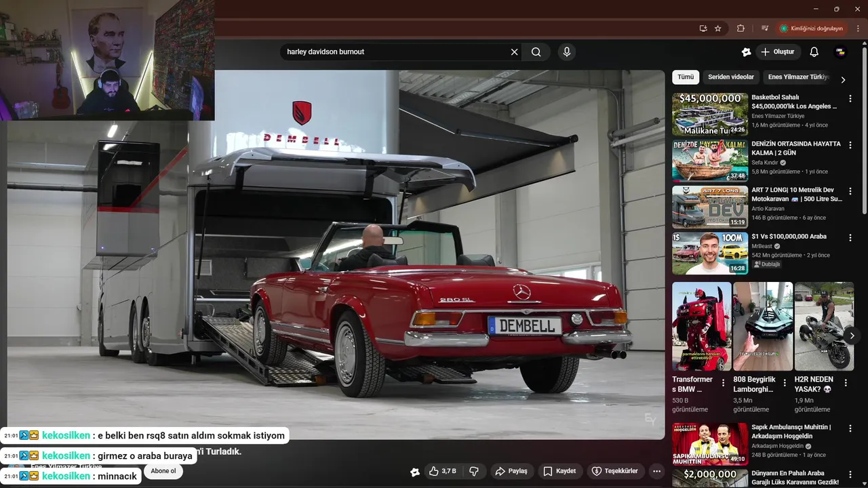Open options for 808 Beygirlik short

[x=785, y=383]
